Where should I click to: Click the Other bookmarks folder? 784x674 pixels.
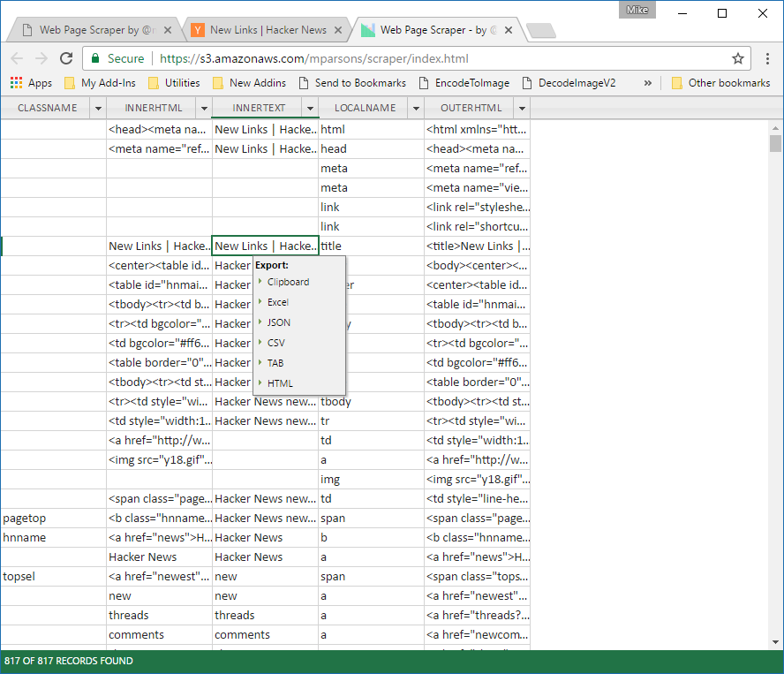[x=720, y=83]
